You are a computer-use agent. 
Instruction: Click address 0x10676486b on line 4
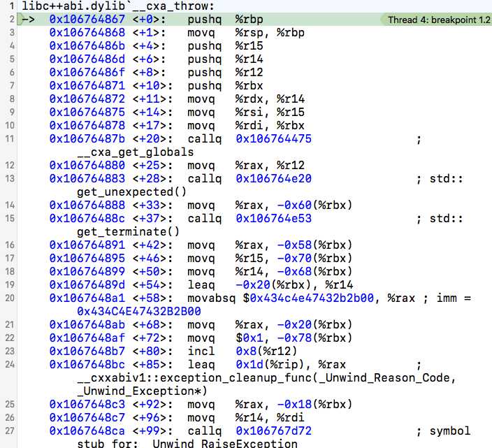click(x=87, y=46)
